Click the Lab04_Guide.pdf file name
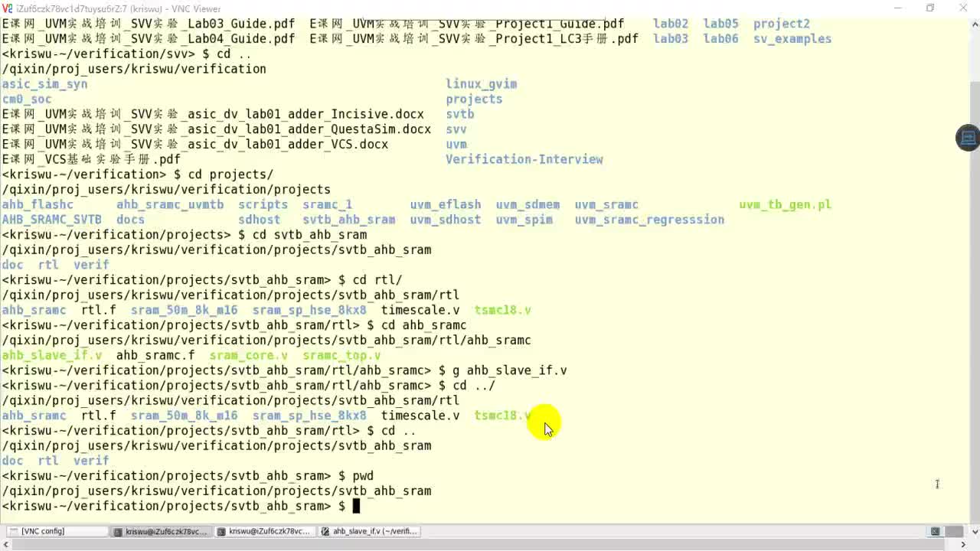 click(241, 39)
